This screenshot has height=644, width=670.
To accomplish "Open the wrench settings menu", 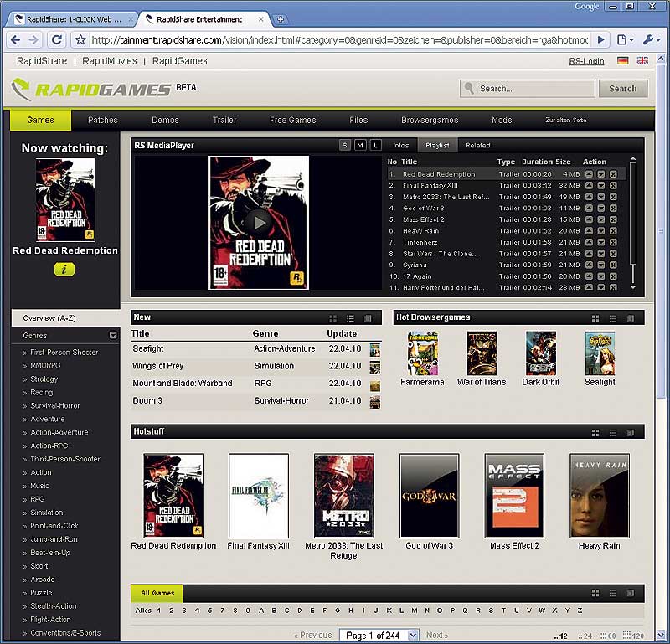I will pos(652,39).
